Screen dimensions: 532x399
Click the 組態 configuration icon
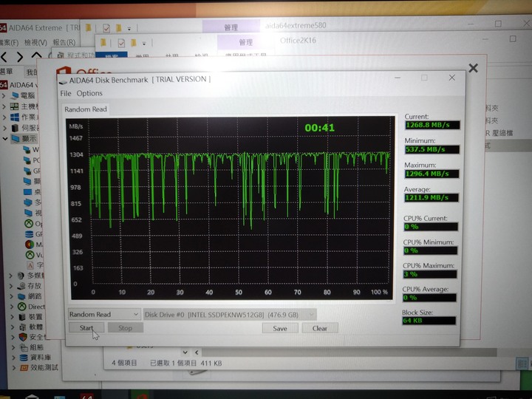pos(24,347)
